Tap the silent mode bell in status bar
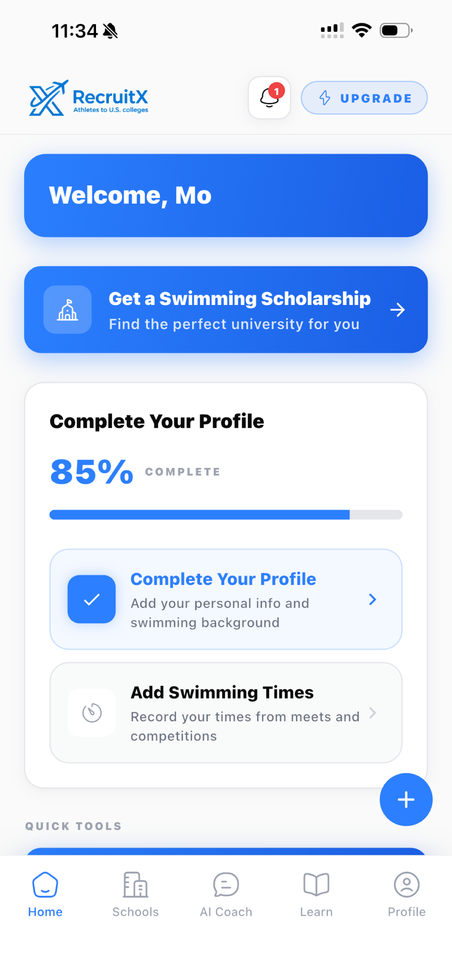 click(110, 31)
